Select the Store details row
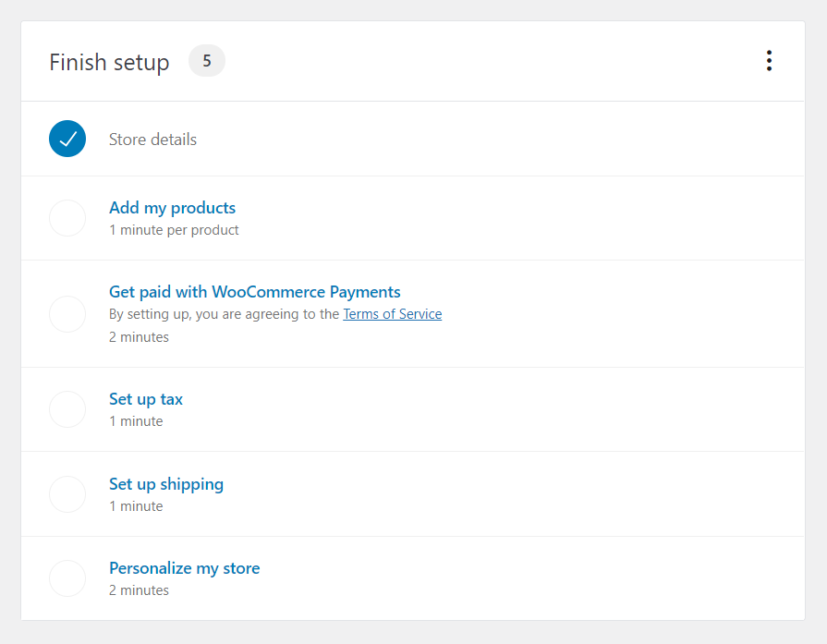The image size is (827, 644). click(x=152, y=139)
